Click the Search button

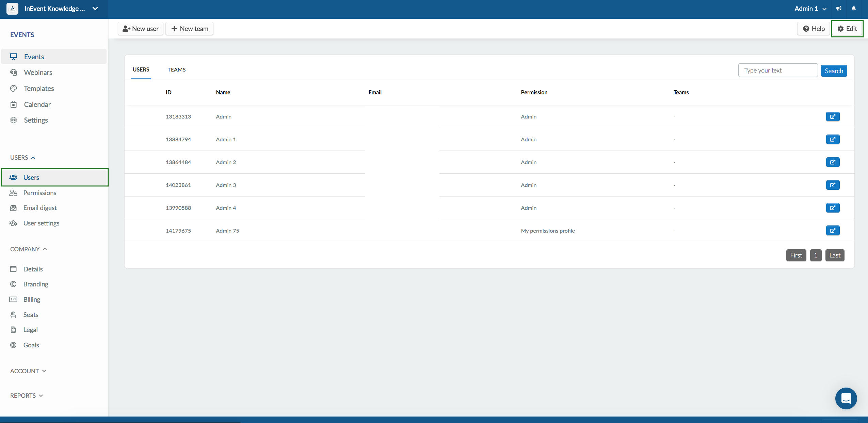pos(834,70)
